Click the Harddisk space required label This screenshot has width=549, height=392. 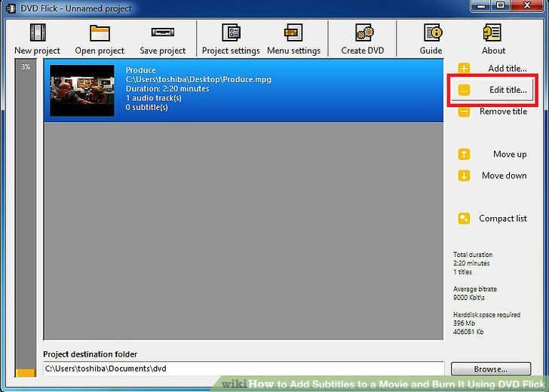click(486, 314)
